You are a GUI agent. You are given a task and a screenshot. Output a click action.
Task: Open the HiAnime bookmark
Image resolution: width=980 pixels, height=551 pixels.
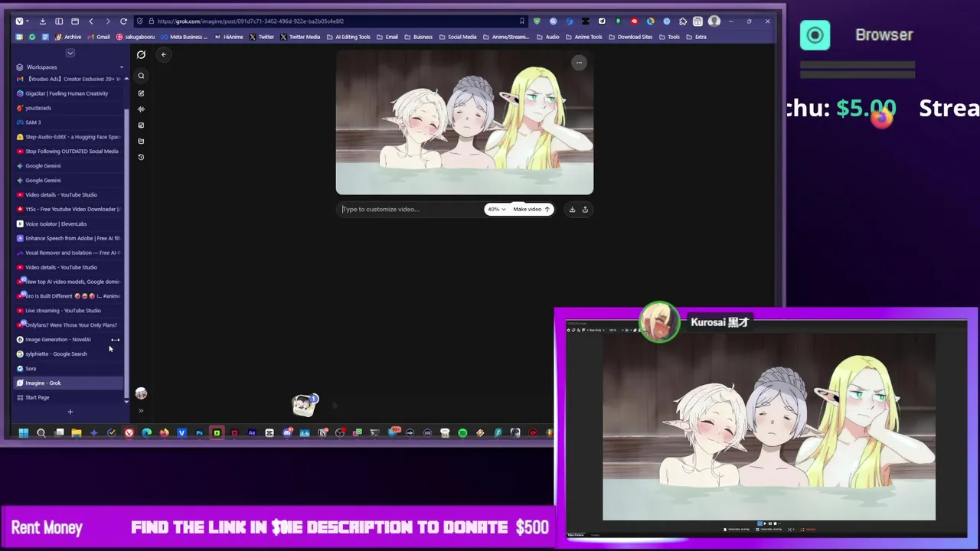tap(229, 37)
